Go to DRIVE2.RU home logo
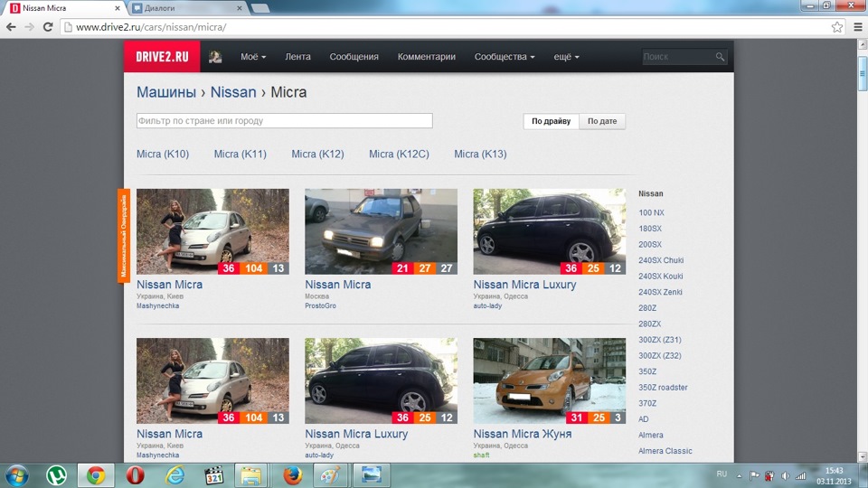 click(162, 56)
